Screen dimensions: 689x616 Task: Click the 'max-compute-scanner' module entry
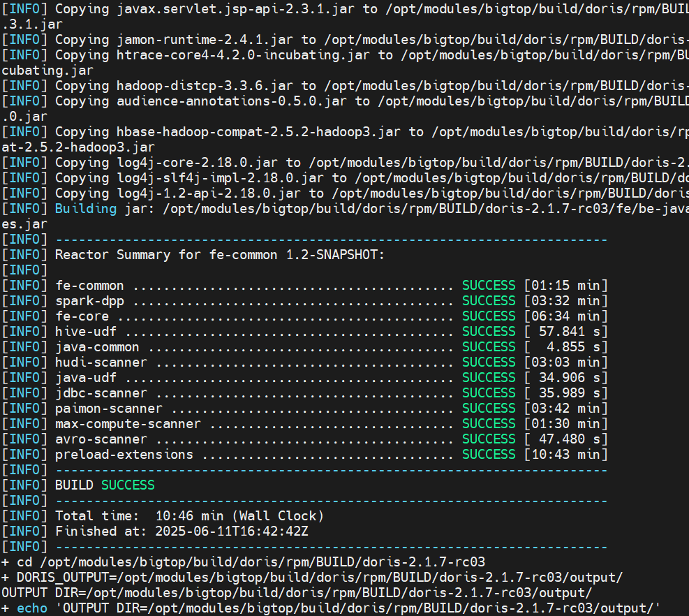point(128,425)
